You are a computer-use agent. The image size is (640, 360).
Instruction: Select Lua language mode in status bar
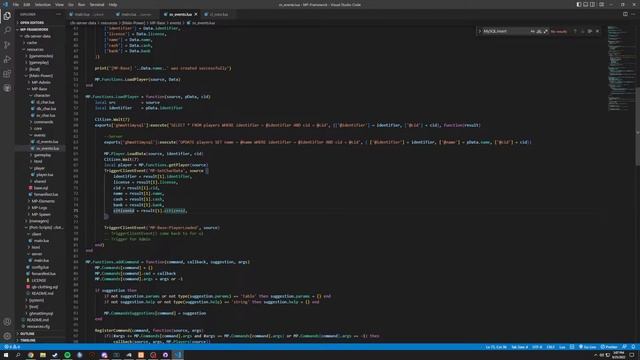(562, 347)
